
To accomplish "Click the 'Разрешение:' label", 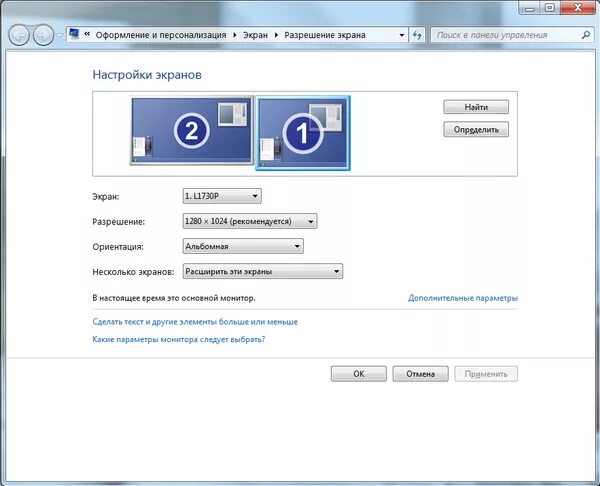I will pyautogui.click(x=119, y=222).
